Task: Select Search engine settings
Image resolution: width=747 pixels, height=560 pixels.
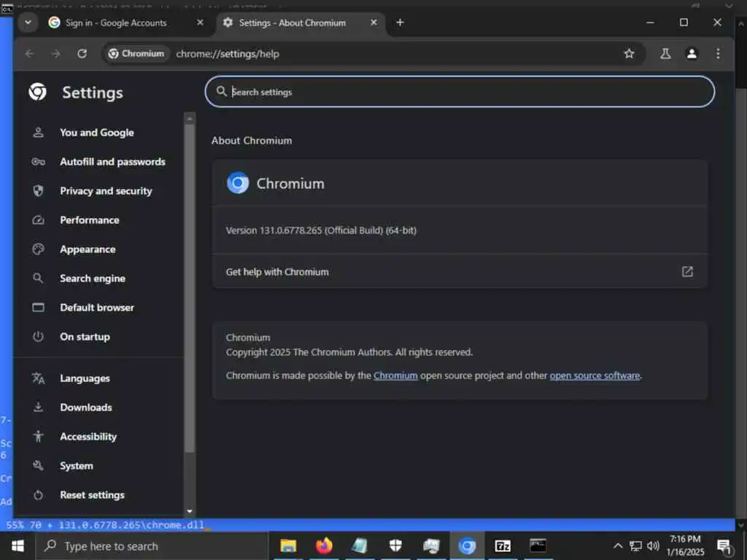Action: coord(93,279)
